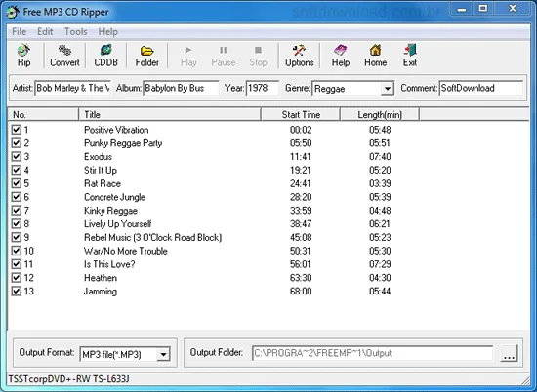
Task: Select the Concrete Jungle title
Action: click(115, 197)
